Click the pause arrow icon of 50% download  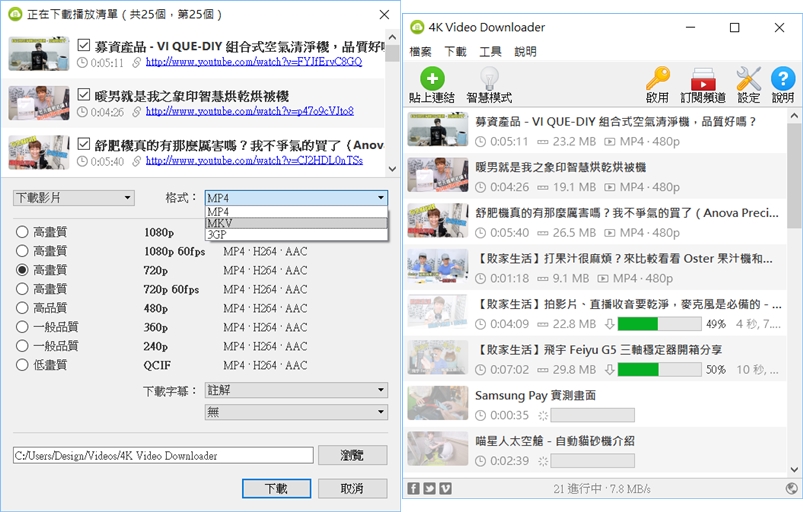[x=609, y=369]
